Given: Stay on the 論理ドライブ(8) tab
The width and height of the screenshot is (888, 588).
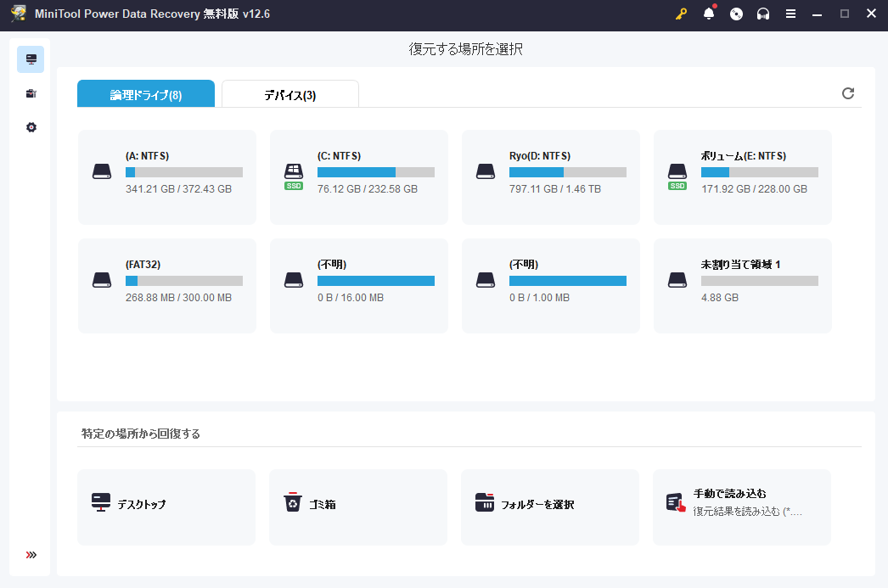Looking at the screenshot, I should click(145, 94).
